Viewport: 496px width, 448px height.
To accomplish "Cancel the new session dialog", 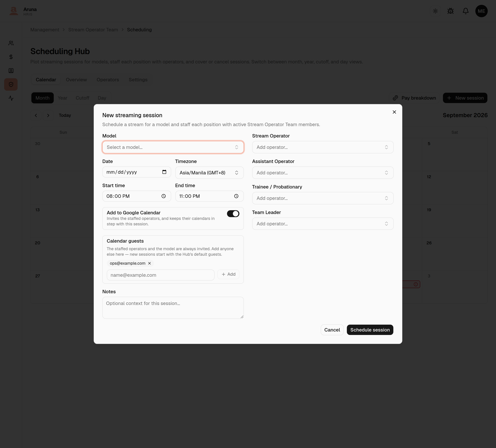I will tap(332, 330).
